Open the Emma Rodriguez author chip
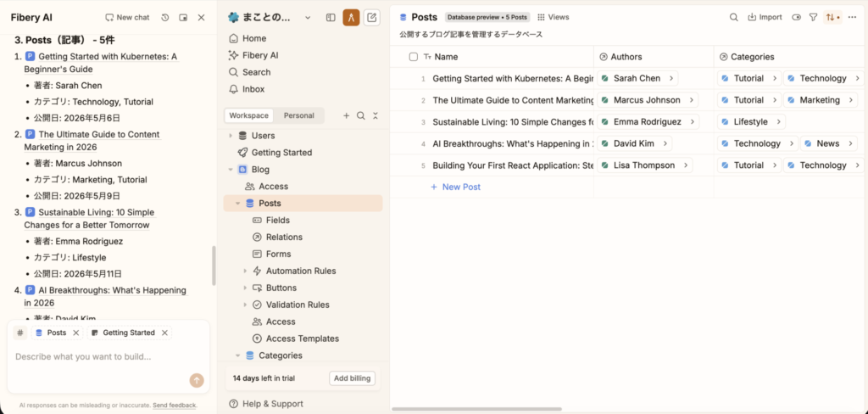 [x=648, y=122]
